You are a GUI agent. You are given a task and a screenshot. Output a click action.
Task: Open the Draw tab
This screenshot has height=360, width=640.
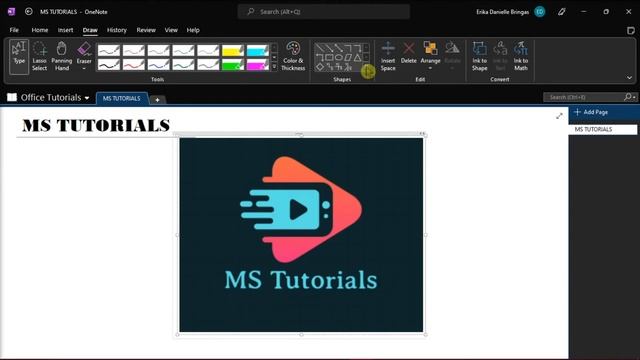pos(90,30)
